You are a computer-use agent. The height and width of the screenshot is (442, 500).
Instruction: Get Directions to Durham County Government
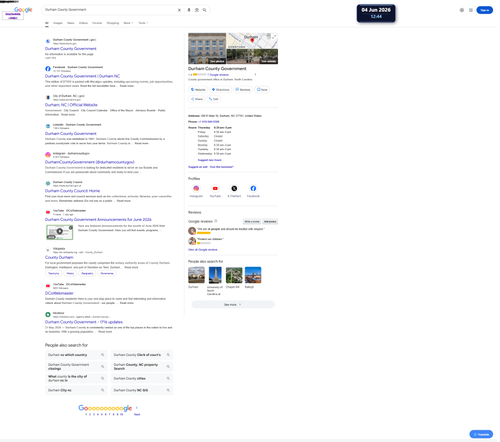coord(220,90)
